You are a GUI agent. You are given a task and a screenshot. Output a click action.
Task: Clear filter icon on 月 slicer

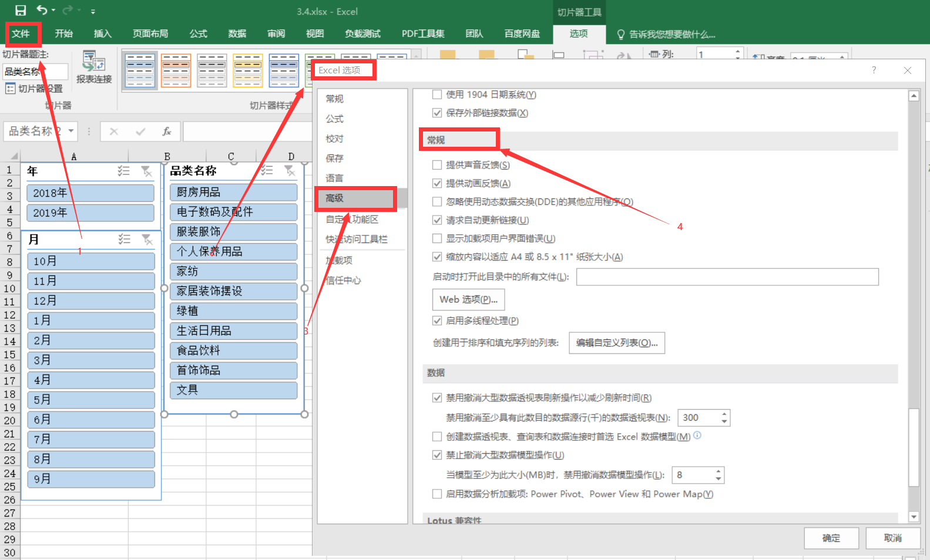(x=147, y=239)
